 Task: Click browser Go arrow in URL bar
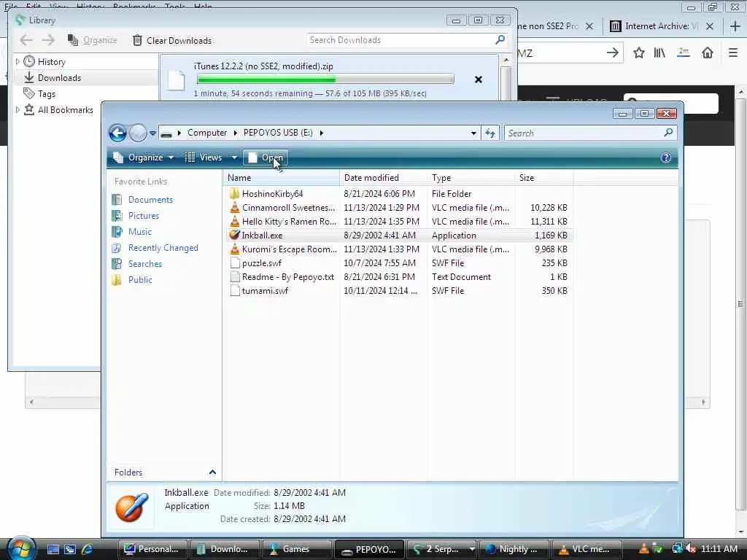(613, 52)
